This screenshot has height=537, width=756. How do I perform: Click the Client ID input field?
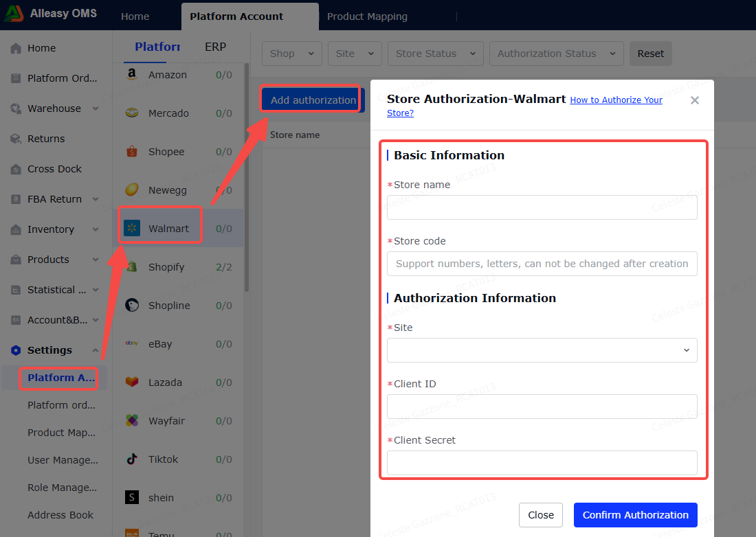(542, 407)
